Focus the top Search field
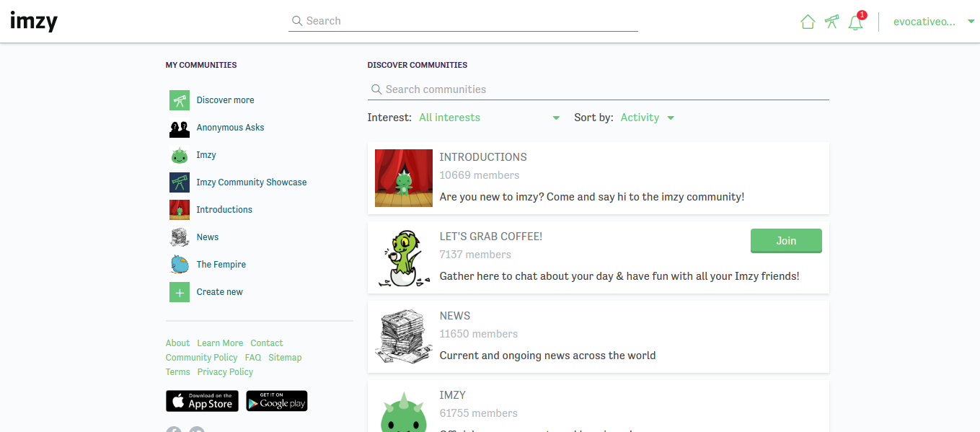Image resolution: width=980 pixels, height=432 pixels. pyautogui.click(x=463, y=21)
